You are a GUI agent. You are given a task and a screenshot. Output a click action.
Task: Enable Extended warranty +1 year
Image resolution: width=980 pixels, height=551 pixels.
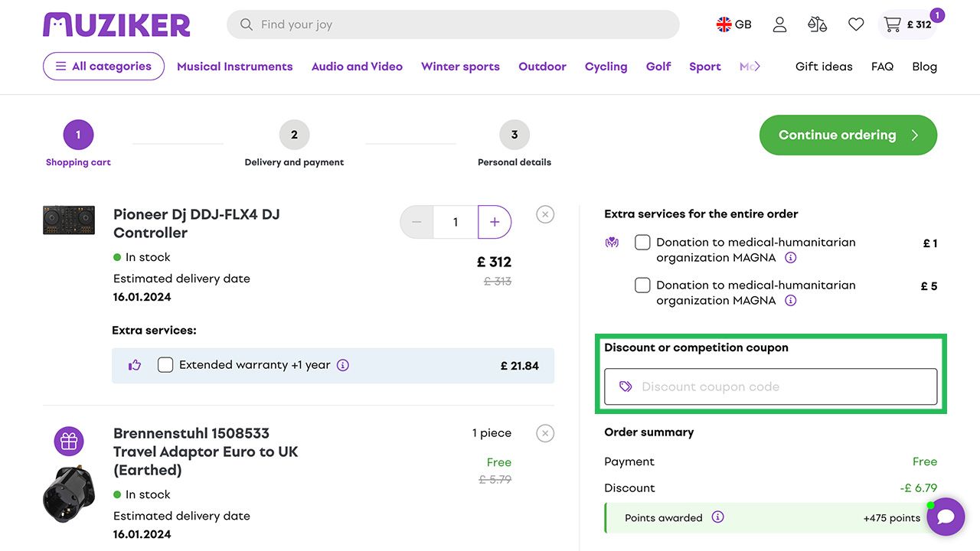pyautogui.click(x=165, y=365)
